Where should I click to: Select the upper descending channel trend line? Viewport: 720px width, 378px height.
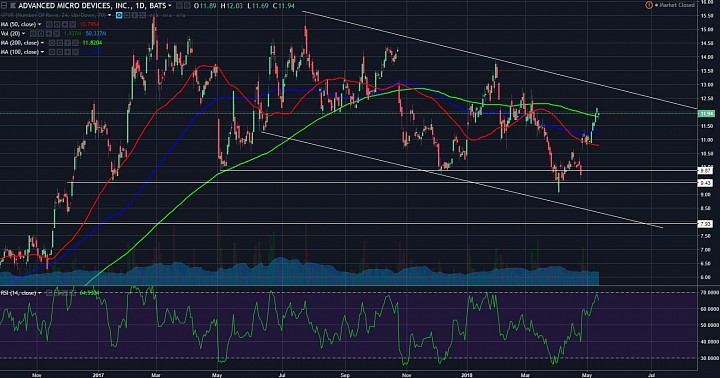(x=500, y=60)
